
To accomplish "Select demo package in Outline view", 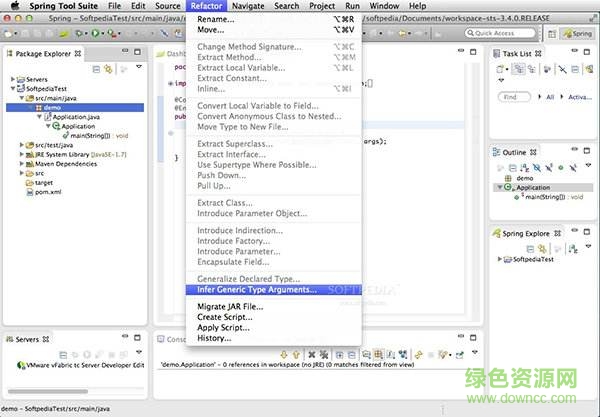I will click(520, 178).
